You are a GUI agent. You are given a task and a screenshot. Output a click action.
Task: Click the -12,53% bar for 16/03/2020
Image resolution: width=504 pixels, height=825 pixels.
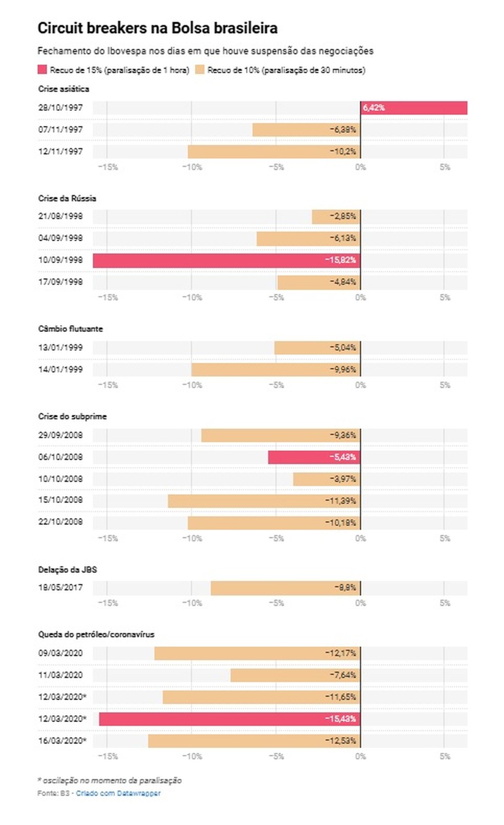pos(254,741)
